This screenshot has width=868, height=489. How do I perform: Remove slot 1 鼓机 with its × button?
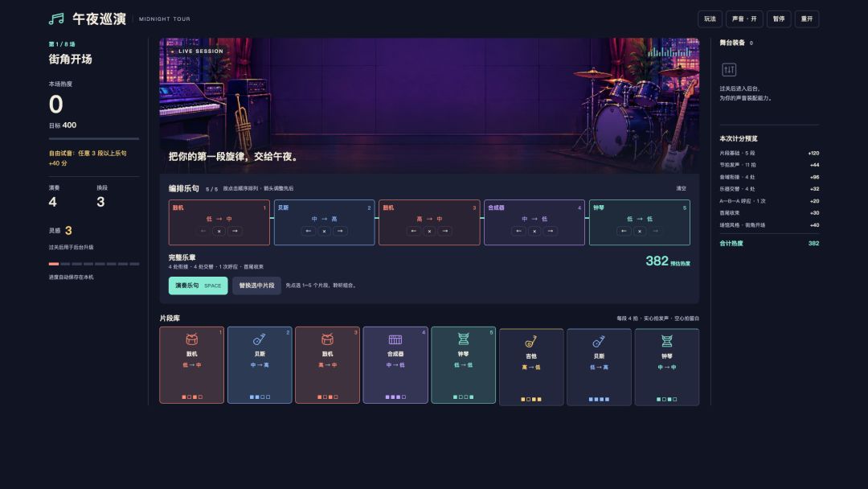(x=219, y=231)
